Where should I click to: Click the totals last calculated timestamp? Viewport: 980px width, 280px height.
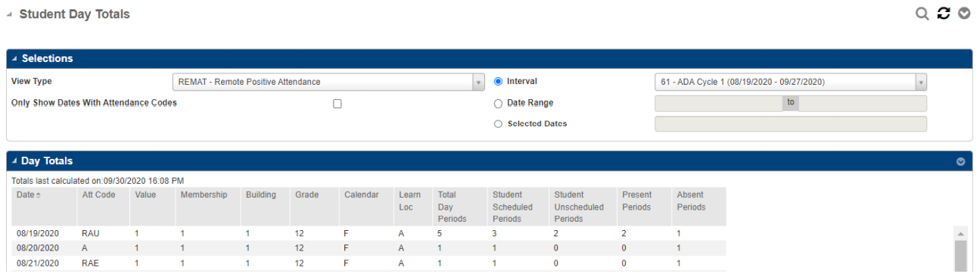pos(98,181)
